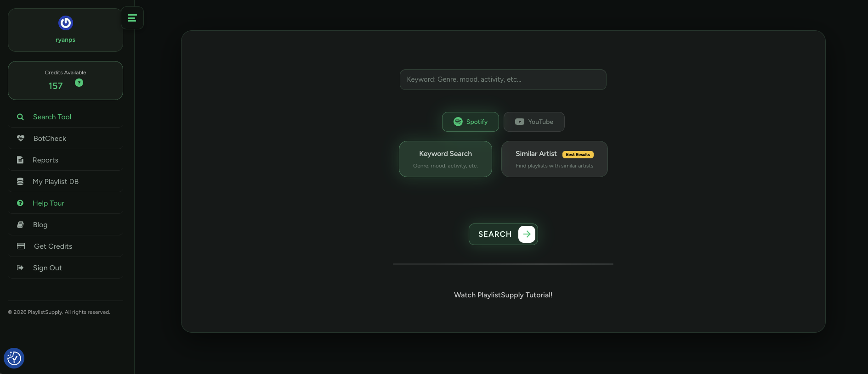Click the Blog book icon

20,224
